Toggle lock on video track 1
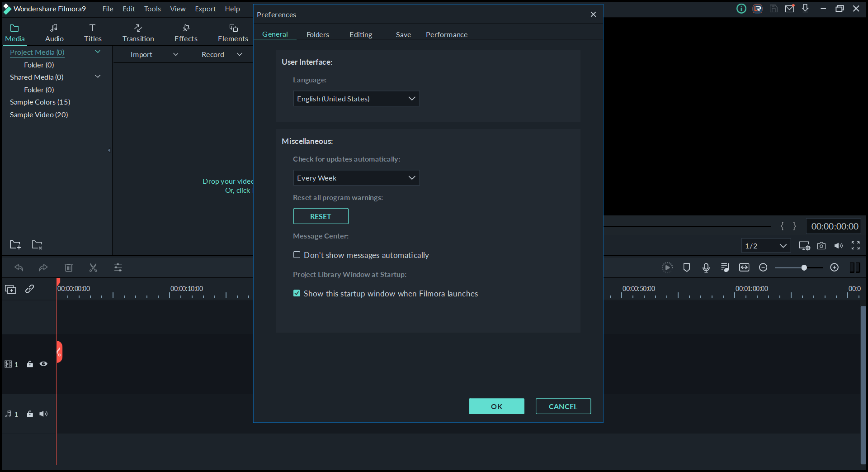This screenshot has height=472, width=868. (x=30, y=364)
